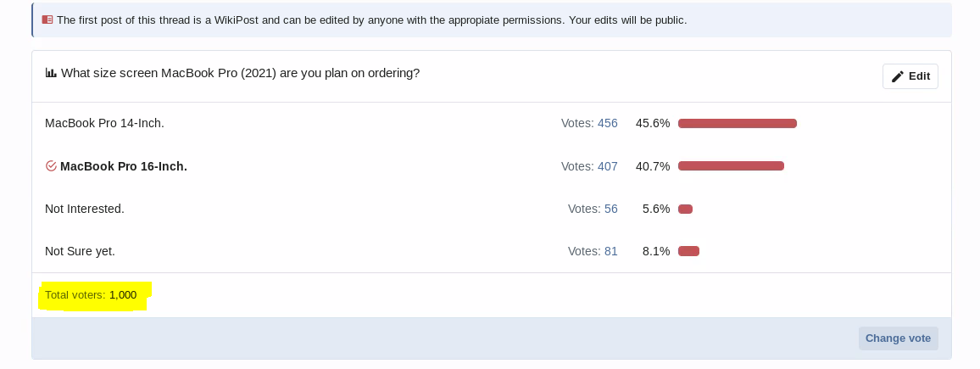Viewport: 980px width, 369px height.
Task: Open the 81 votes link
Action: (x=610, y=251)
